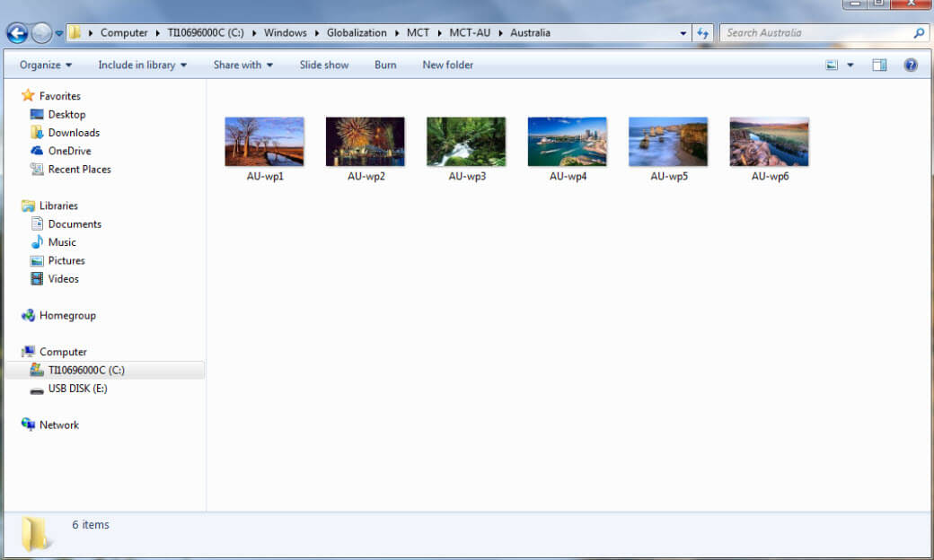
Task: Open the Pictures library
Action: point(66,260)
